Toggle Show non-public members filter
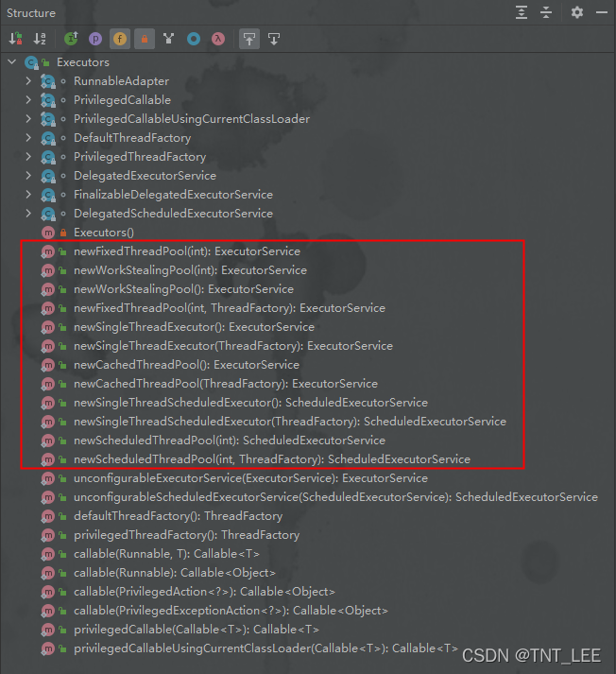Viewport: 616px width, 674px height. click(x=145, y=39)
